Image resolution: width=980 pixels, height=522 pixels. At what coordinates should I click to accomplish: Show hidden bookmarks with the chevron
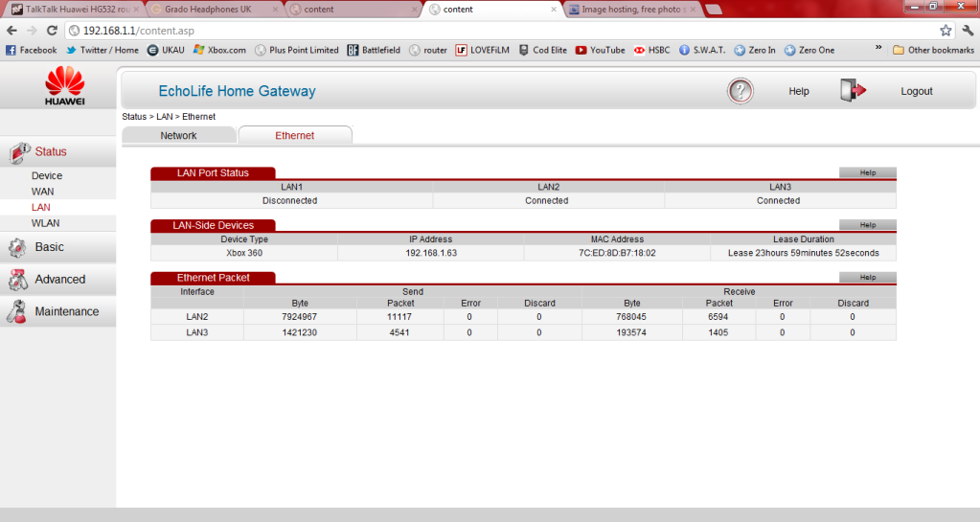878,48
